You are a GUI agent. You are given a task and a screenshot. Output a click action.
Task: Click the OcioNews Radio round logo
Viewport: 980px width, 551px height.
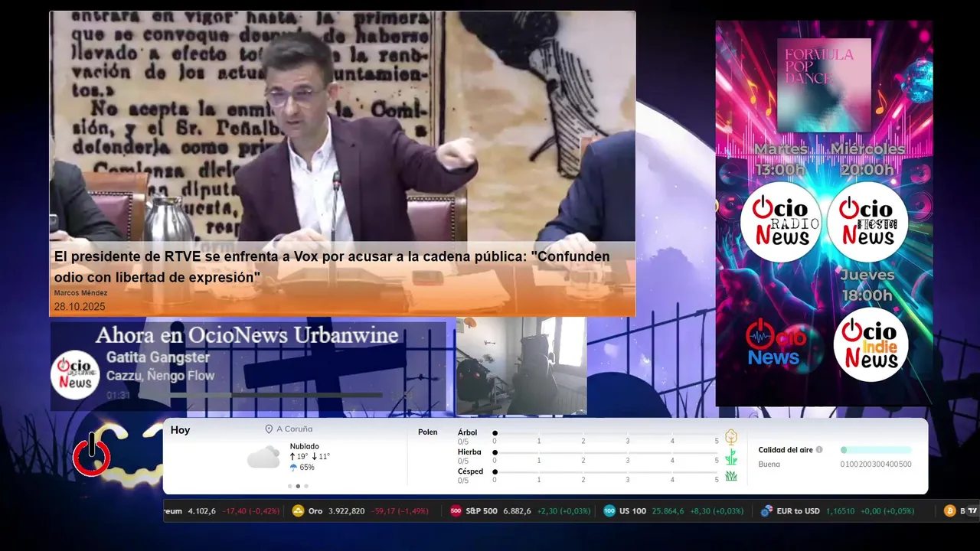pos(781,221)
